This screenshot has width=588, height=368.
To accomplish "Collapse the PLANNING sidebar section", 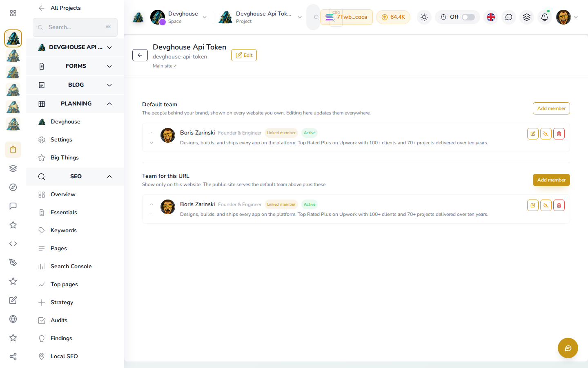I will point(75,104).
